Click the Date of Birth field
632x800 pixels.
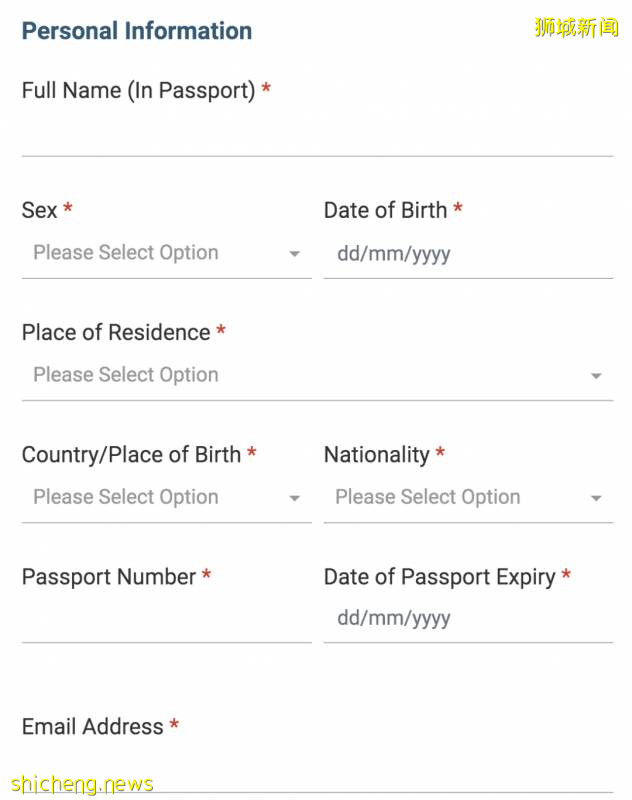tap(468, 254)
